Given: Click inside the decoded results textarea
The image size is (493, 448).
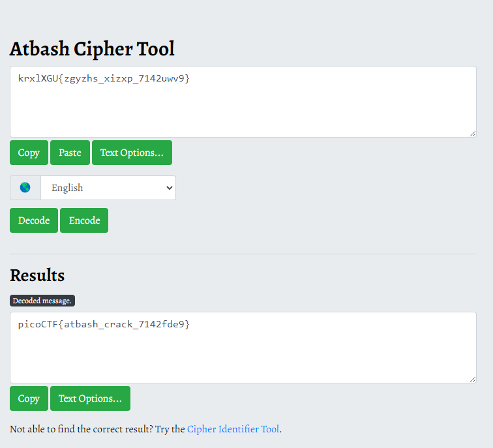Looking at the screenshot, I should pyautogui.click(x=243, y=348).
